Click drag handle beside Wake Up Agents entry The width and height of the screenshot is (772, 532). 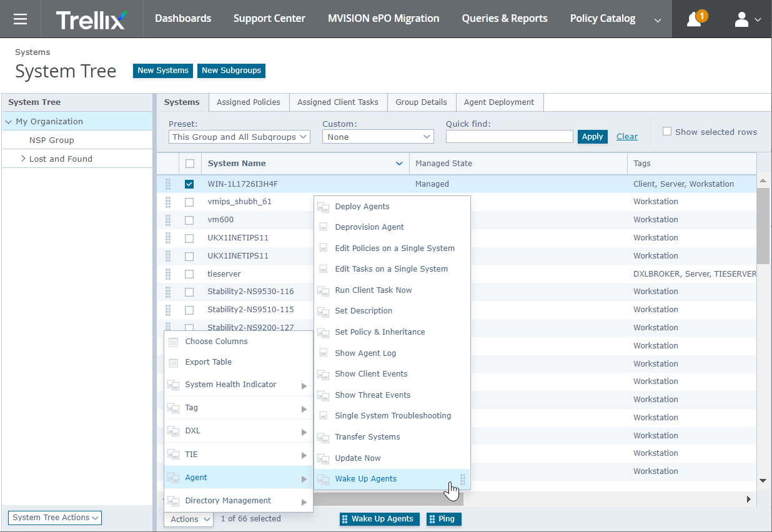(463, 479)
